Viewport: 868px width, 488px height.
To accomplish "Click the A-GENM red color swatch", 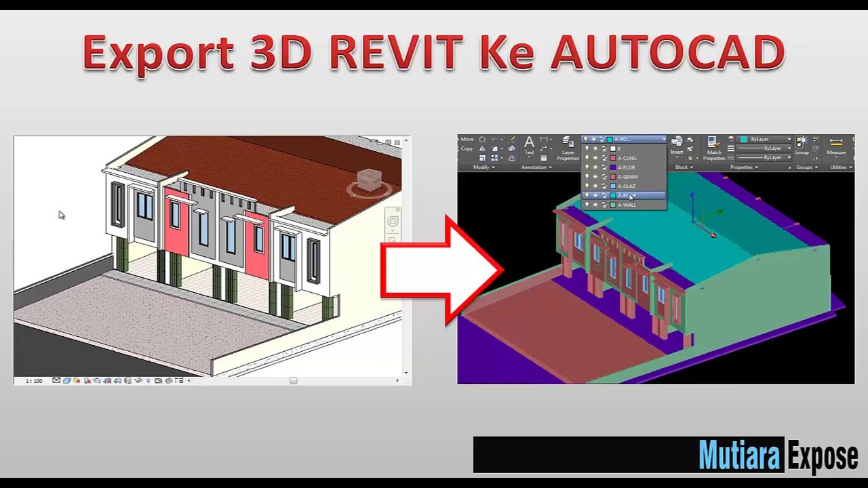I will pyautogui.click(x=613, y=177).
